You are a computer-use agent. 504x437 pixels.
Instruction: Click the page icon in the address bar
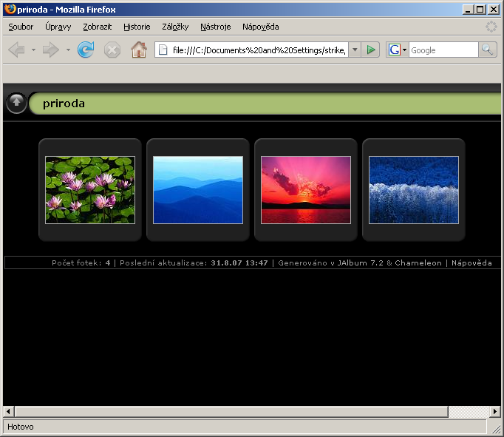click(x=163, y=50)
